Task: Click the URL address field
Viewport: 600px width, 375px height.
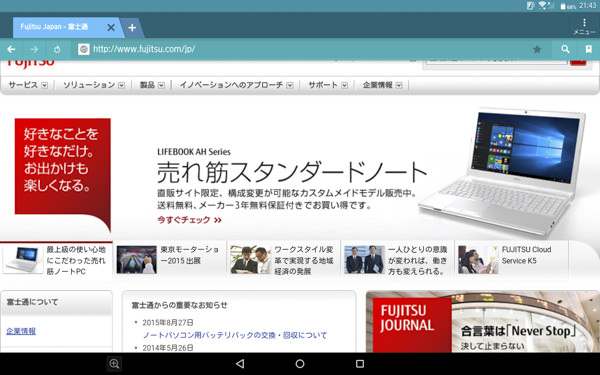Action: pos(302,49)
